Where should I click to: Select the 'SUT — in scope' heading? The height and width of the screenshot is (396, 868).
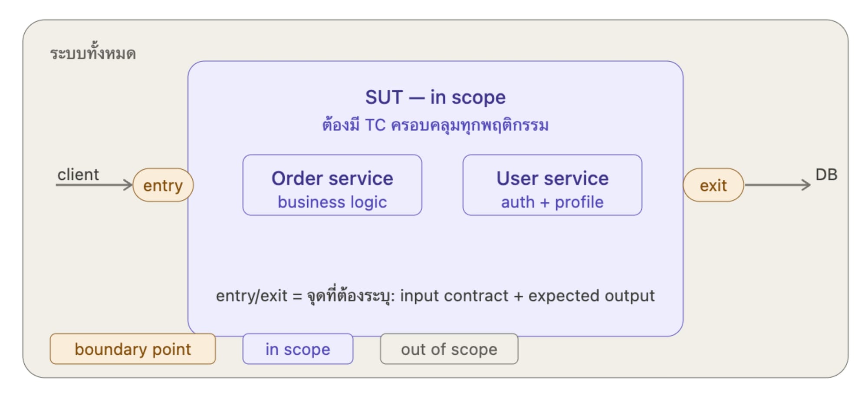pos(435,97)
